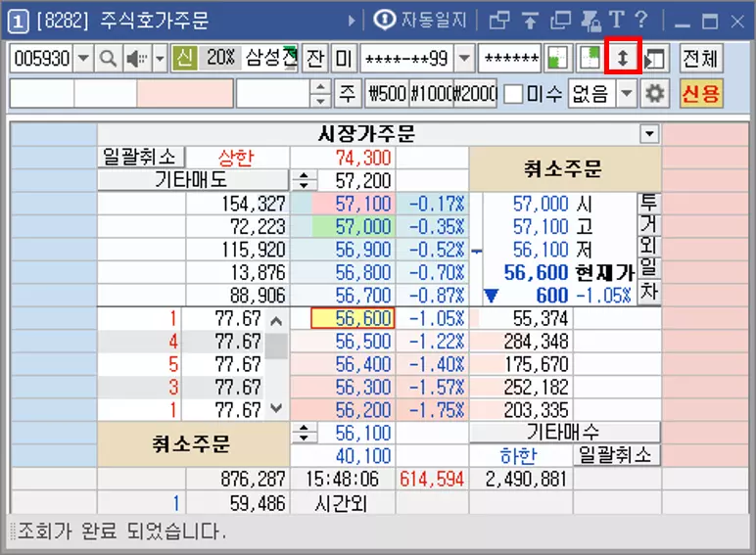Screen dimensions: 756x555
Task: Click the pink price input field
Action: click(x=185, y=93)
